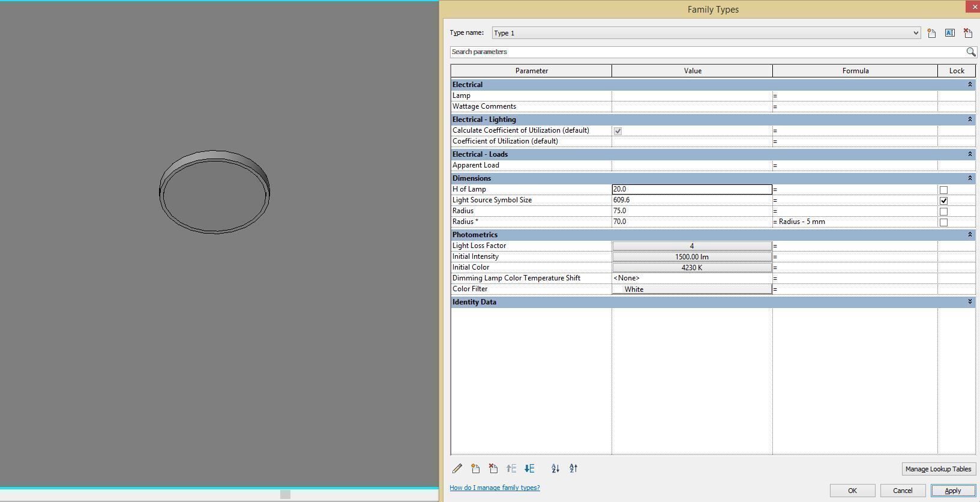Click the Delete Parameter icon at bottom

tap(493, 468)
